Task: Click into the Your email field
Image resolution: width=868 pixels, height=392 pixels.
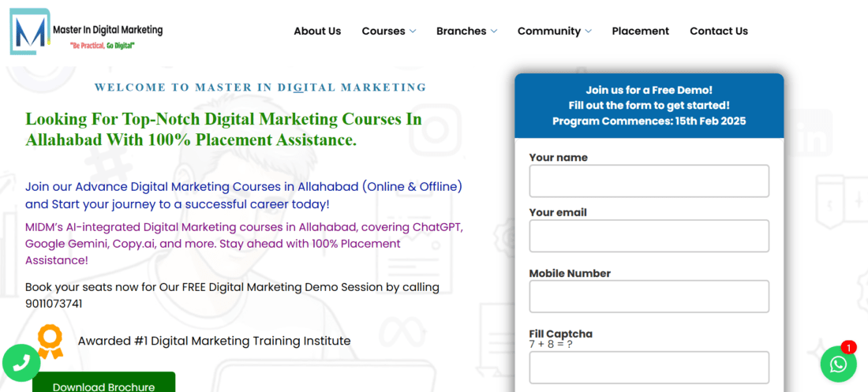Action: [x=649, y=236]
